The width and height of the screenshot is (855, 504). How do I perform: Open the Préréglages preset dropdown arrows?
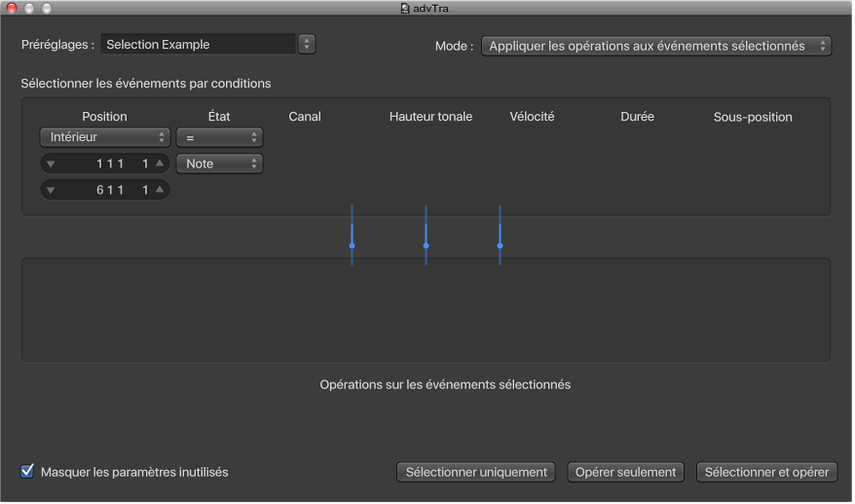[307, 44]
